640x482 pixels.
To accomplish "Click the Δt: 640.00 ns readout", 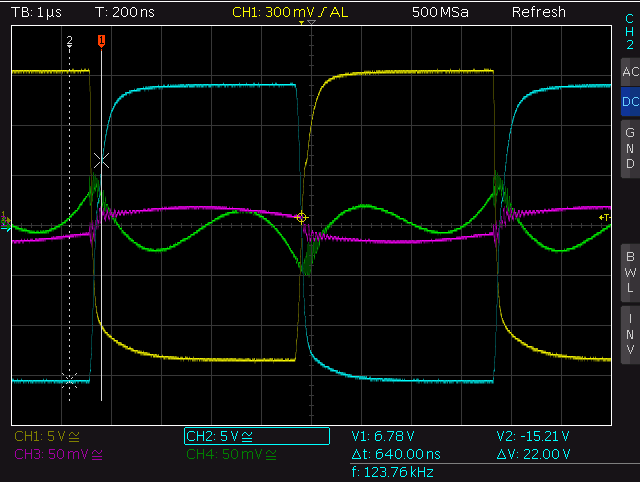I will coord(396,454).
